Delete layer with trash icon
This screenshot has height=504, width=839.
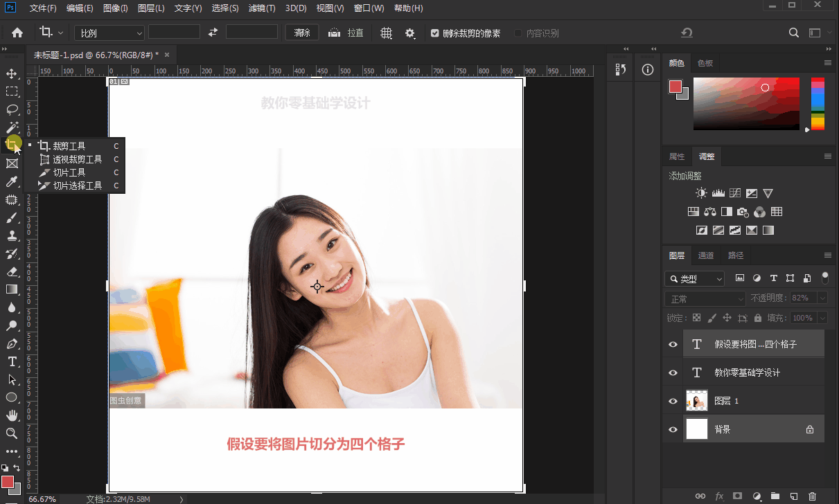[x=813, y=496]
